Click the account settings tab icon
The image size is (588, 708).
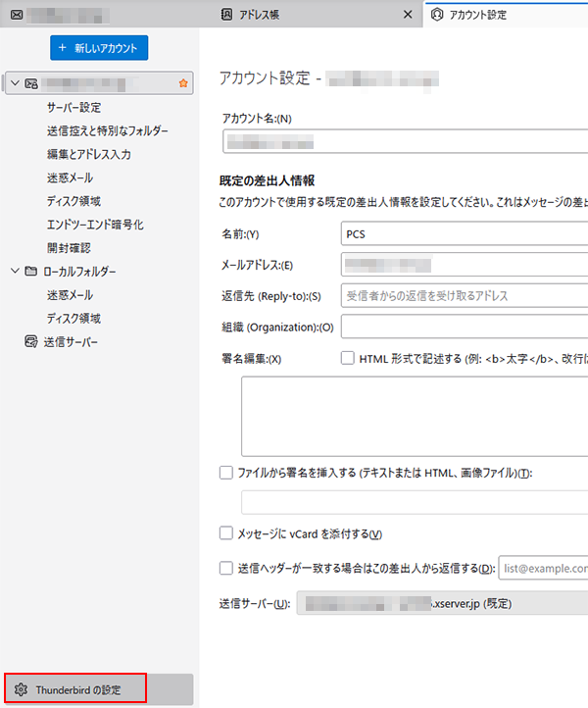tap(437, 15)
